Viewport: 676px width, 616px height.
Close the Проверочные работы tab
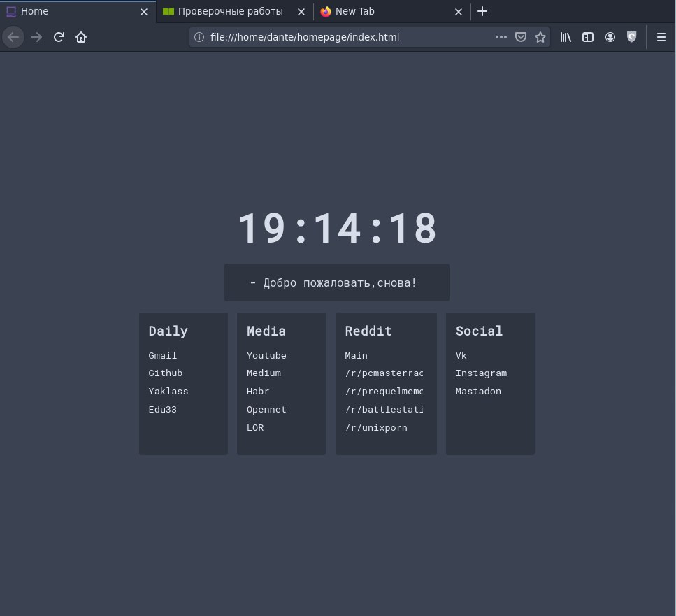pyautogui.click(x=301, y=12)
